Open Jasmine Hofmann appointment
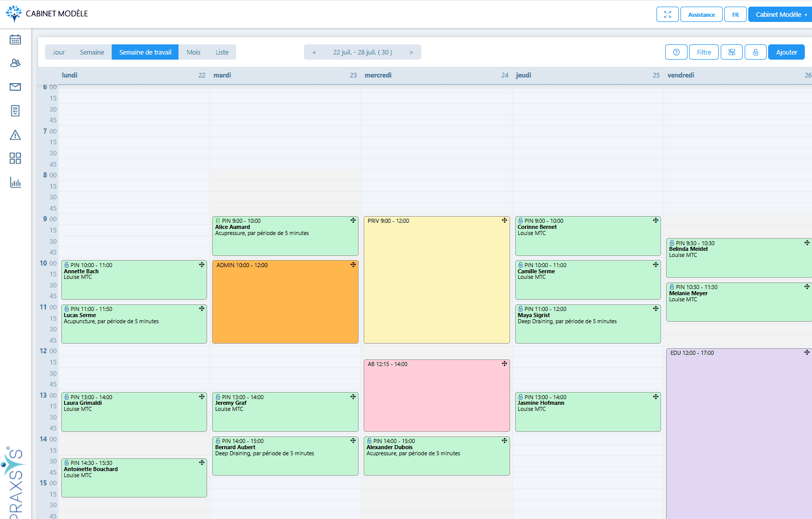The height and width of the screenshot is (519, 812). (588, 412)
